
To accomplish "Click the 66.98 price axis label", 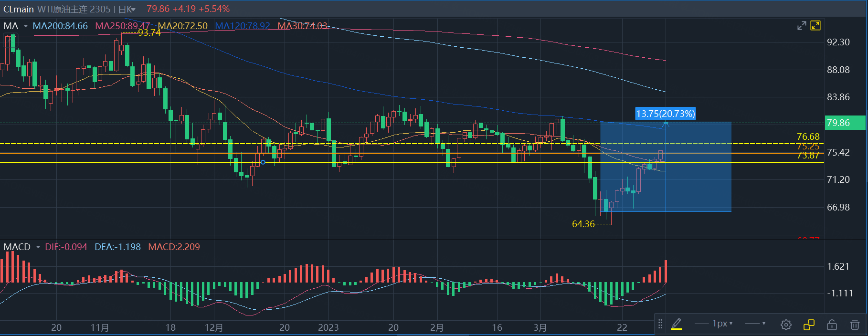I will [838, 207].
